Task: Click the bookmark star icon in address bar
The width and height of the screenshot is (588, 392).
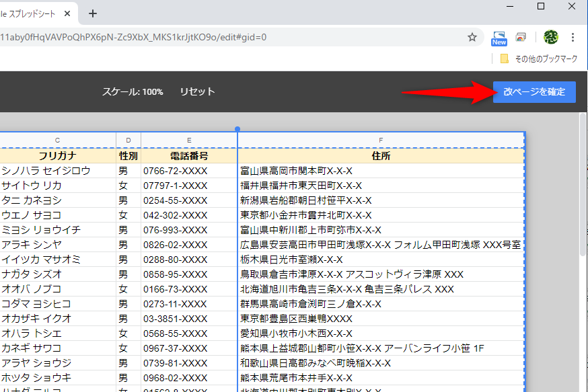Action: (472, 36)
